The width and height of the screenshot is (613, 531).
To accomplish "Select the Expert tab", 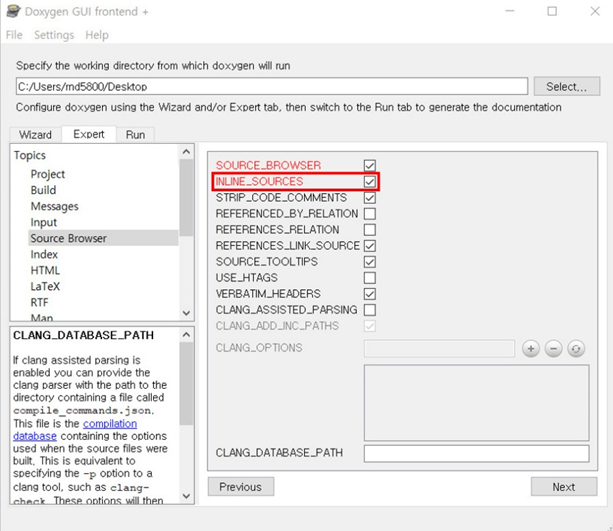I will click(x=89, y=134).
